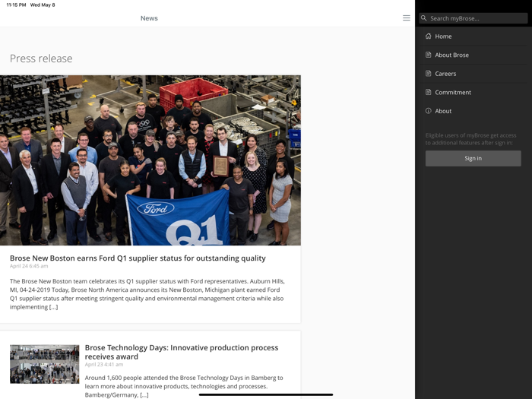Focus the Search myBrose field
This screenshot has height=399, width=532.
pyautogui.click(x=473, y=18)
